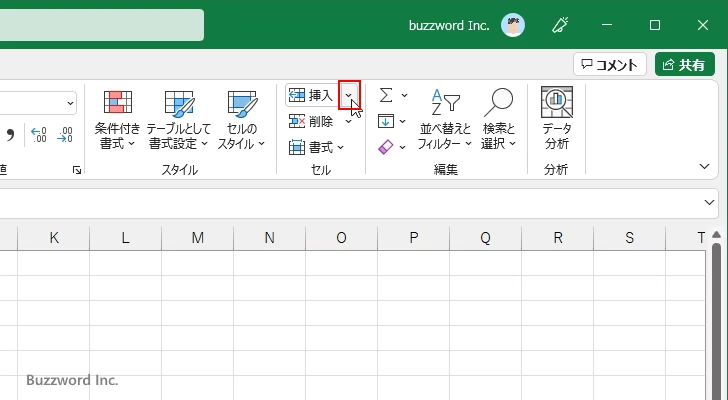Click the user profile avatar
Viewport: 728px width, 400px height.
(513, 25)
